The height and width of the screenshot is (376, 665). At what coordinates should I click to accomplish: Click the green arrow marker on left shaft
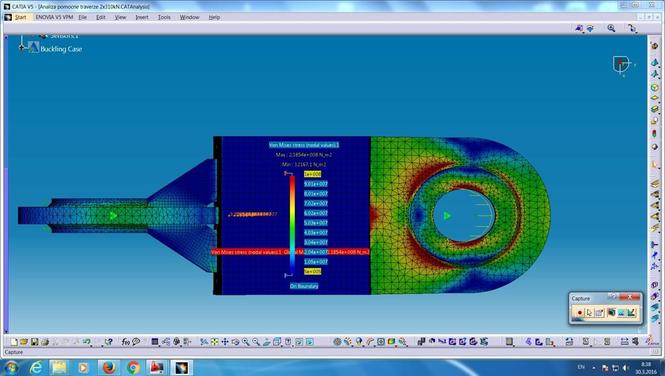114,216
